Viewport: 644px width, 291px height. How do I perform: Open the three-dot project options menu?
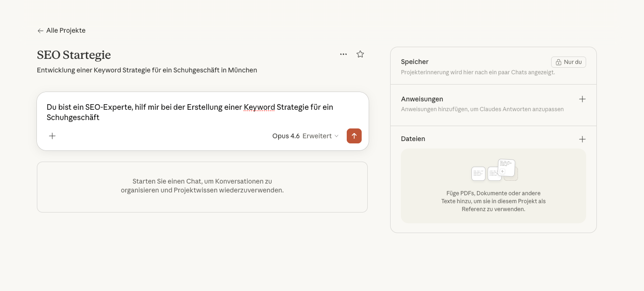(343, 54)
